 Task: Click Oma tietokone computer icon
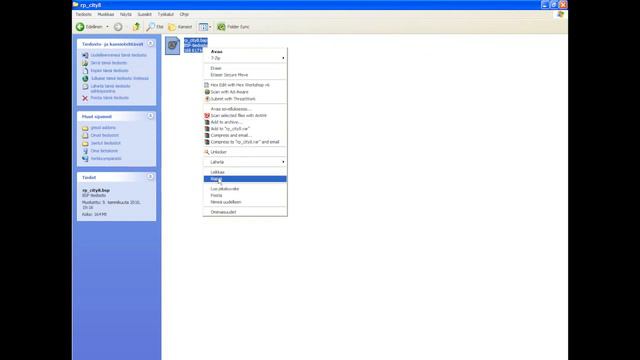click(85, 151)
